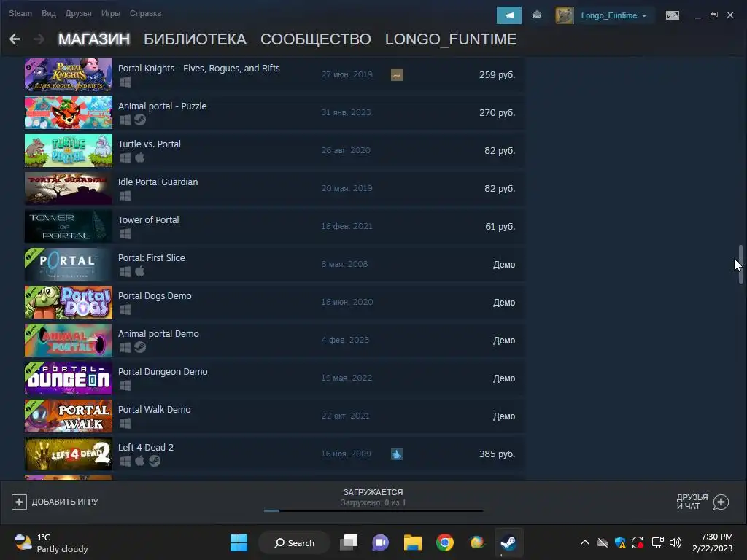Open Portal Knights - Elves, Rogues, and Rifts
Viewport: 747px width, 560px height.
274,75
